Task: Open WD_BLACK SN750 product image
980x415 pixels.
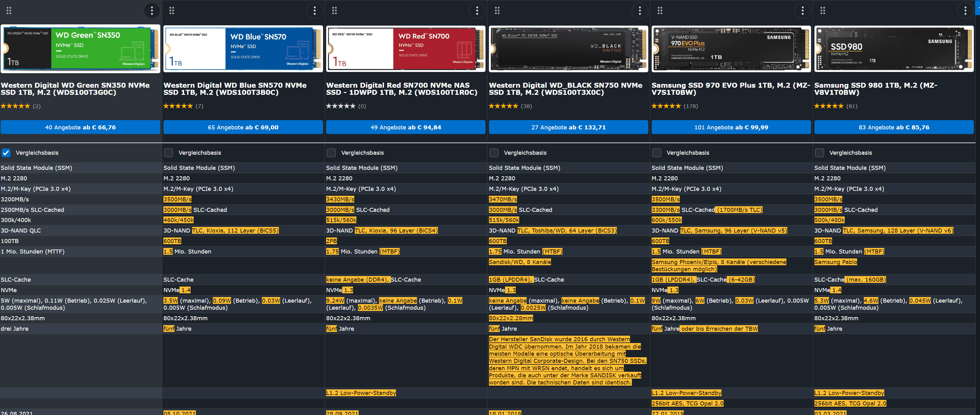Action: tap(568, 49)
